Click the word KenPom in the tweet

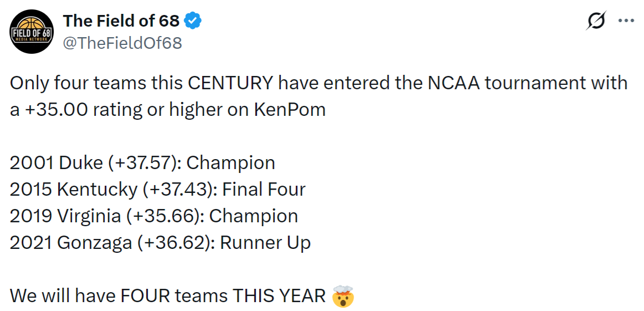click(290, 110)
